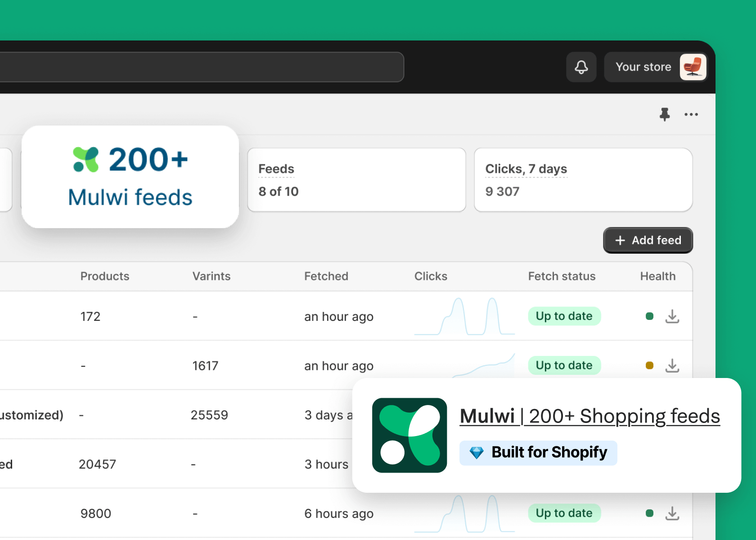Open the Mulwi 200+ Shopping feeds link

[589, 416]
